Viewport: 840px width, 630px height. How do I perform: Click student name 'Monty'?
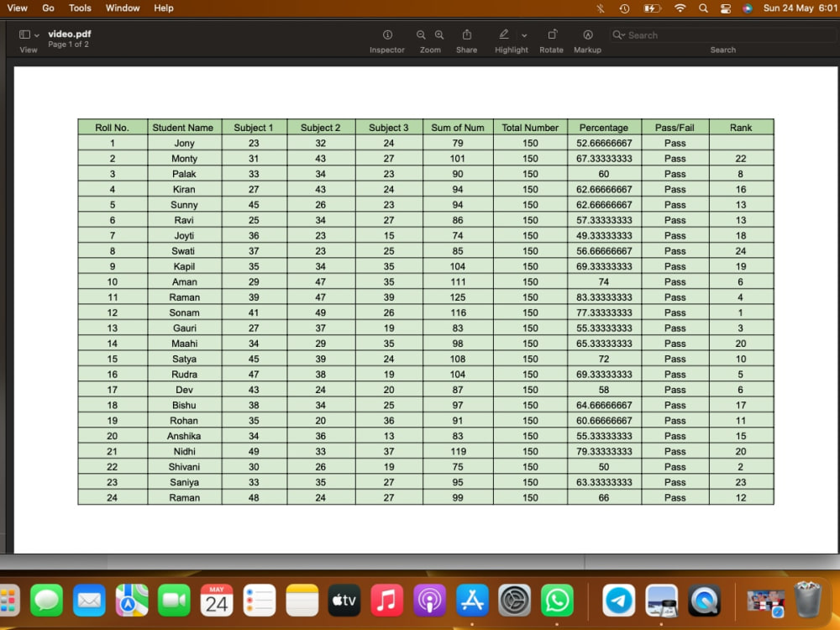coord(184,159)
